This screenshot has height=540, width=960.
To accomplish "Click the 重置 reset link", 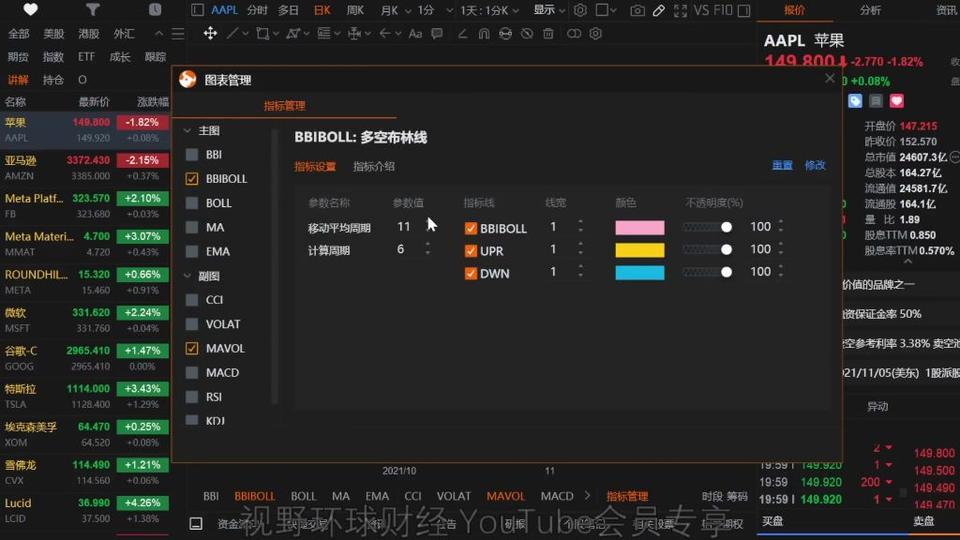I will 782,165.
